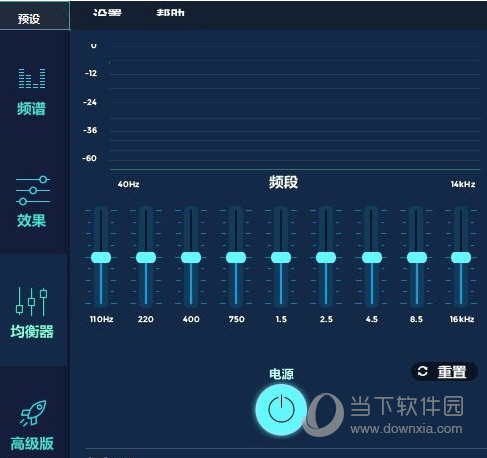Click the 110Hz frequency label

[101, 319]
